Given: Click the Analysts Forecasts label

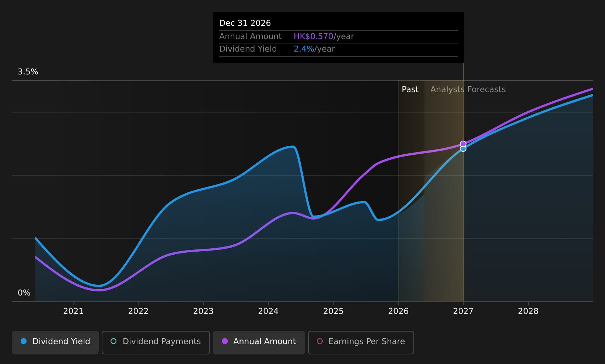Looking at the screenshot, I should [x=468, y=90].
